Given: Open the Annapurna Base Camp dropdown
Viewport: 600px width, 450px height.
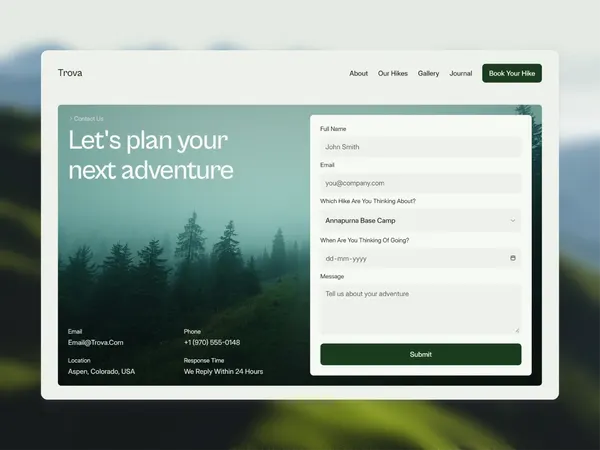Looking at the screenshot, I should pyautogui.click(x=421, y=220).
